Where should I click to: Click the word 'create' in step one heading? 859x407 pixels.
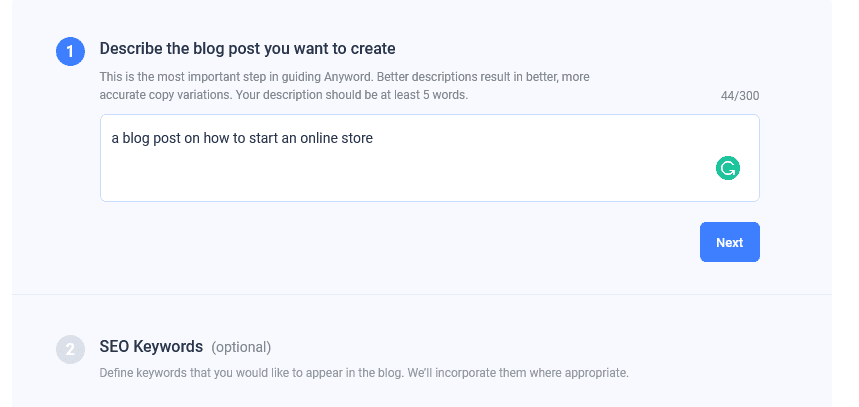(375, 48)
